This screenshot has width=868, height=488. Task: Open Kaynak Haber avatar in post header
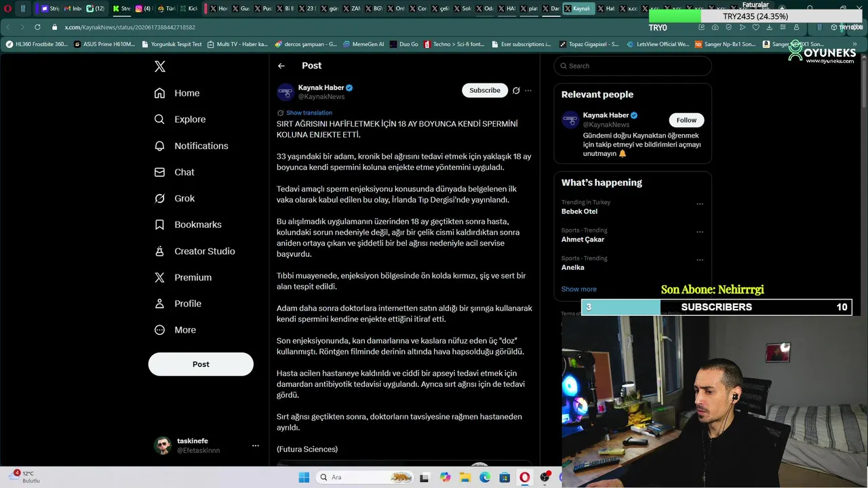[x=285, y=92]
